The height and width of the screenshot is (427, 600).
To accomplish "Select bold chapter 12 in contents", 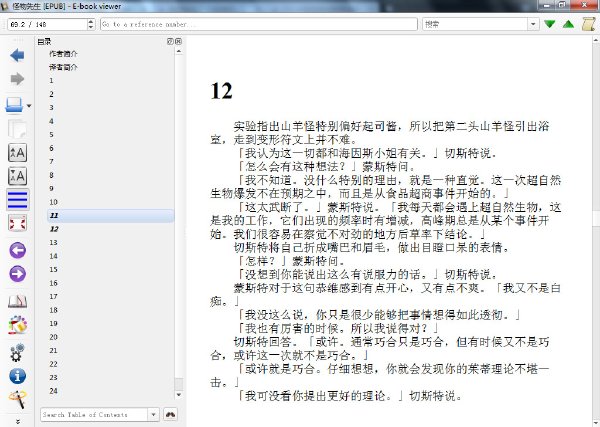I will 54,229.
